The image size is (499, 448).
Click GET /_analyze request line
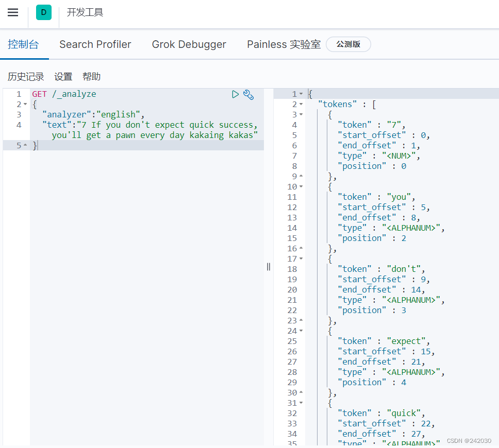(64, 94)
